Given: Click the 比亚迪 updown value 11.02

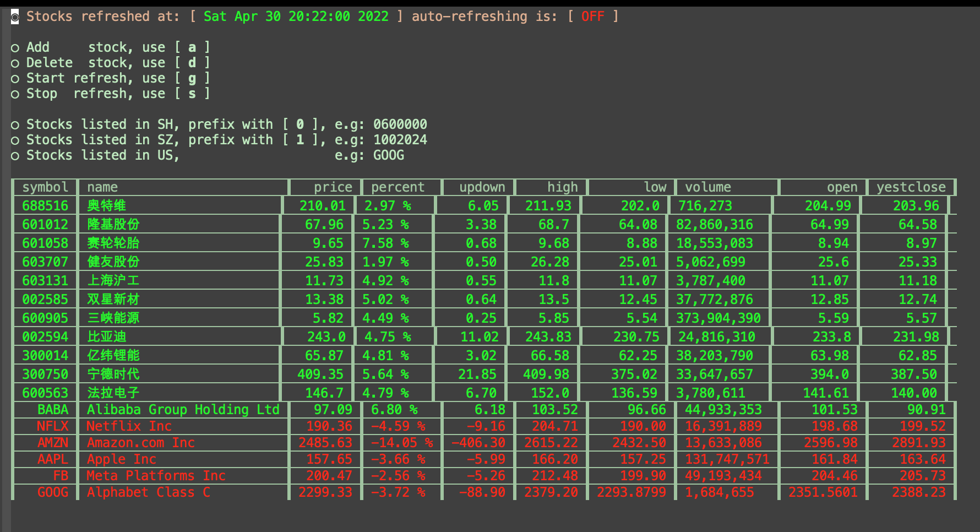Looking at the screenshot, I should click(x=480, y=337).
